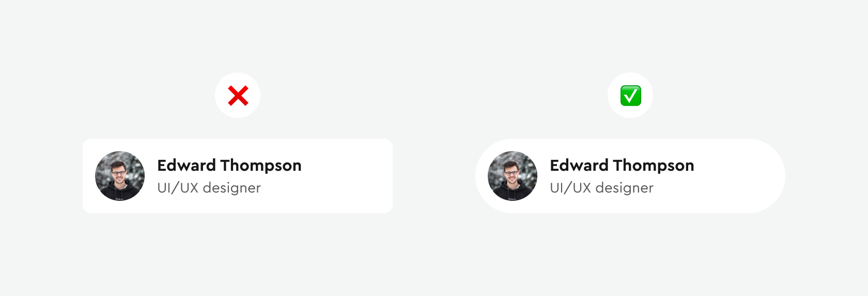Viewport: 868px width, 296px height.
Task: Click the word Edward in the incorrect example card
Action: [187, 166]
